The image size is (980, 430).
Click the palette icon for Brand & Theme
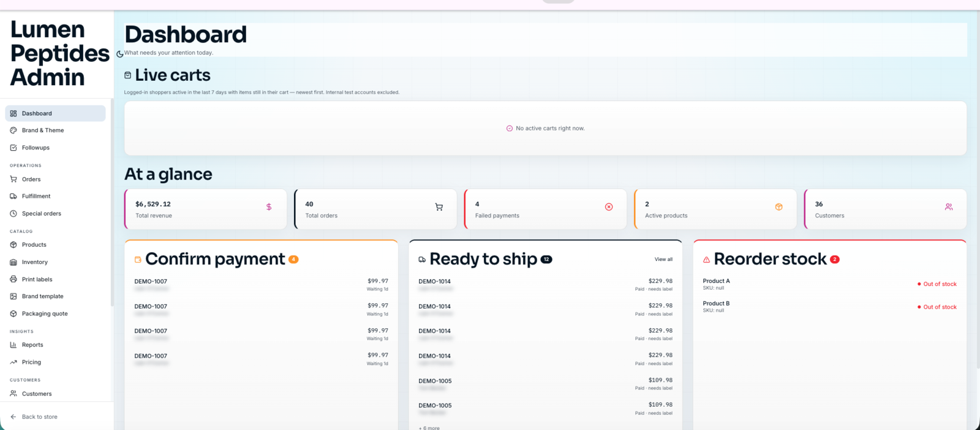(x=13, y=130)
